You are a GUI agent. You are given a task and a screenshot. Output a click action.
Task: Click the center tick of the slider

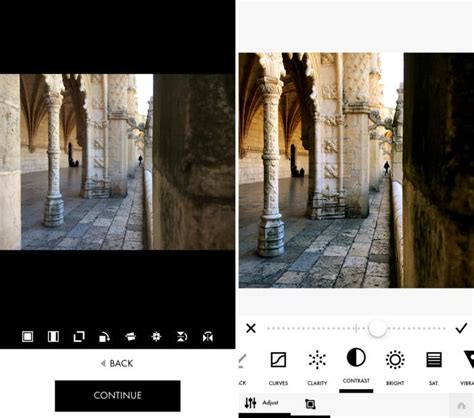356,328
